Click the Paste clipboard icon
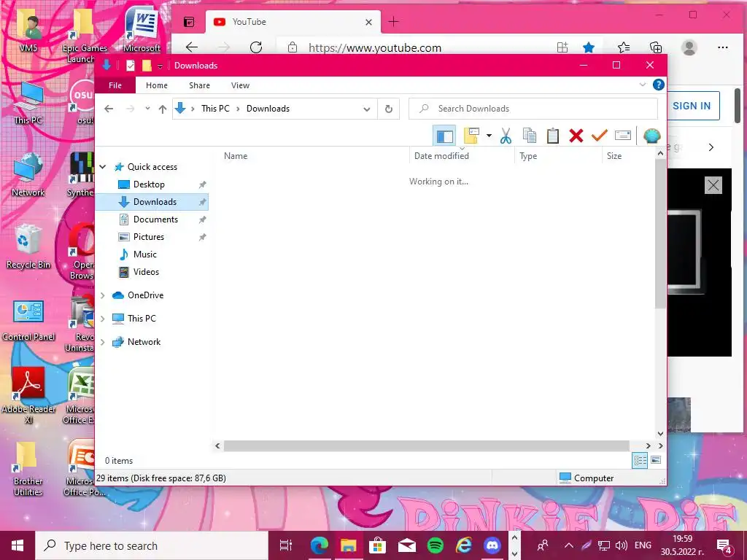 553,136
